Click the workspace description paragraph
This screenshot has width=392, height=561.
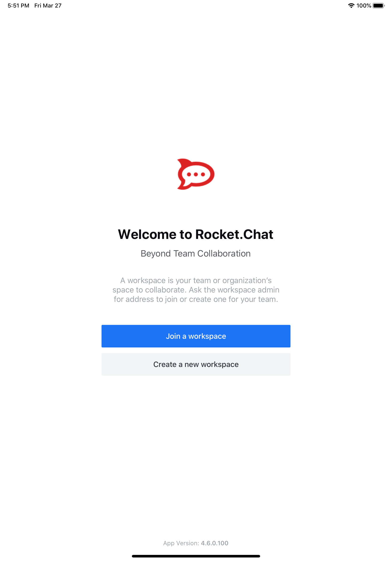196,290
